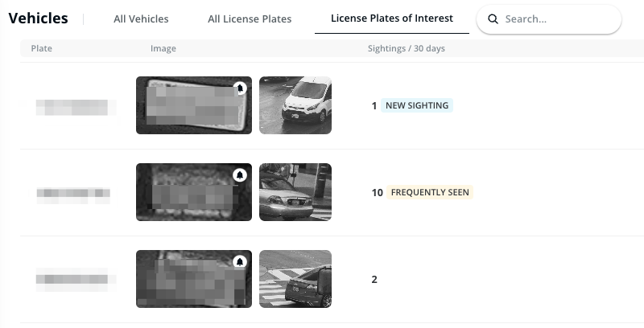Click the Image column header
This screenshot has height=328, width=644.
click(163, 49)
